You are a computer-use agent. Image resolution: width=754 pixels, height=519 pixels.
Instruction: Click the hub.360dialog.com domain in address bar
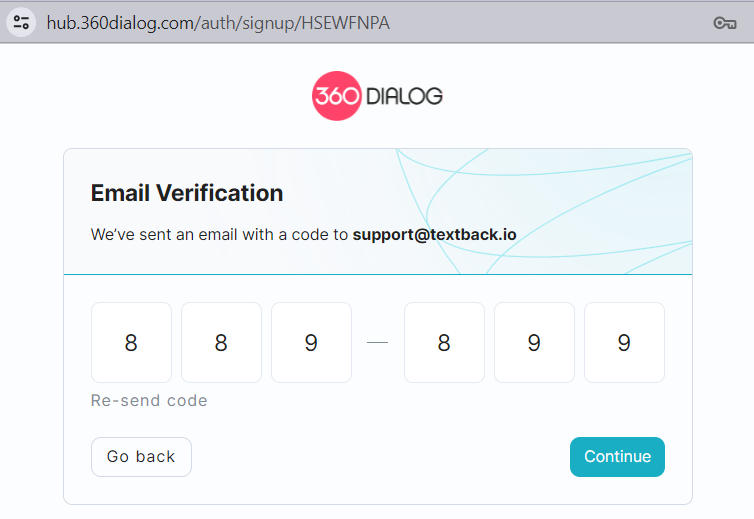(x=120, y=23)
